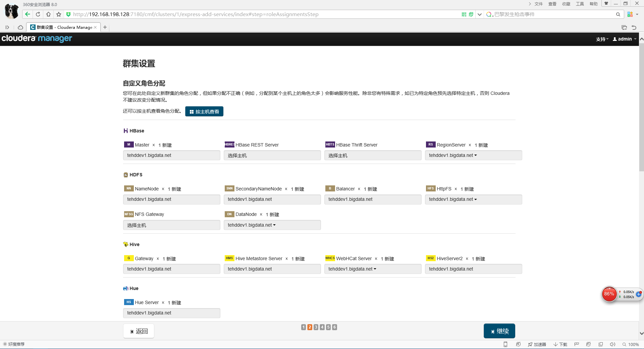Viewport: 644px width, 349px height.
Task: Select host for HBase Thrift Server
Action: pos(373,155)
